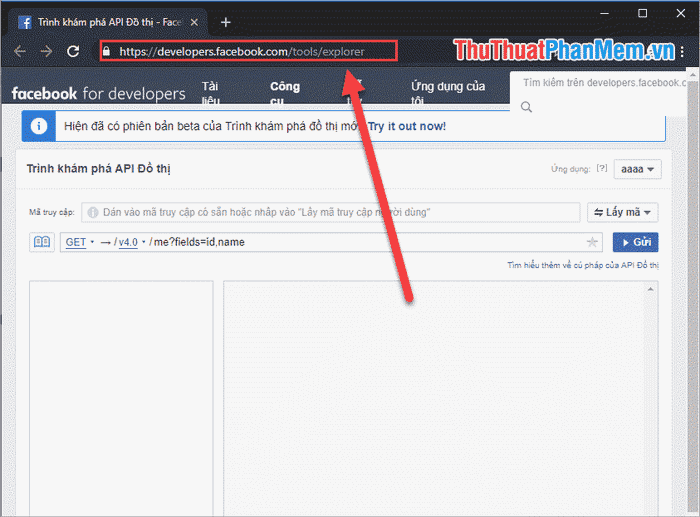This screenshot has width=700, height=517.
Task: Click the developers.facebook.com address bar
Action: tap(249, 51)
